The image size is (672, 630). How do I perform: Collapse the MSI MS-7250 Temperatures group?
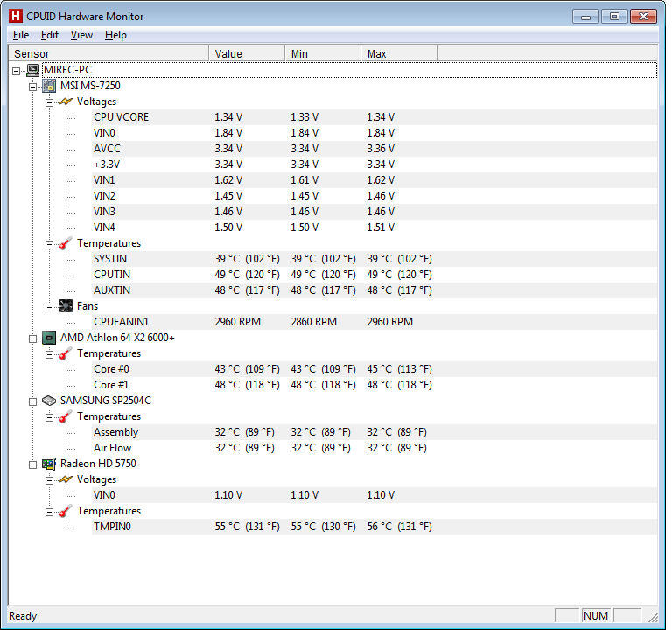coord(49,244)
